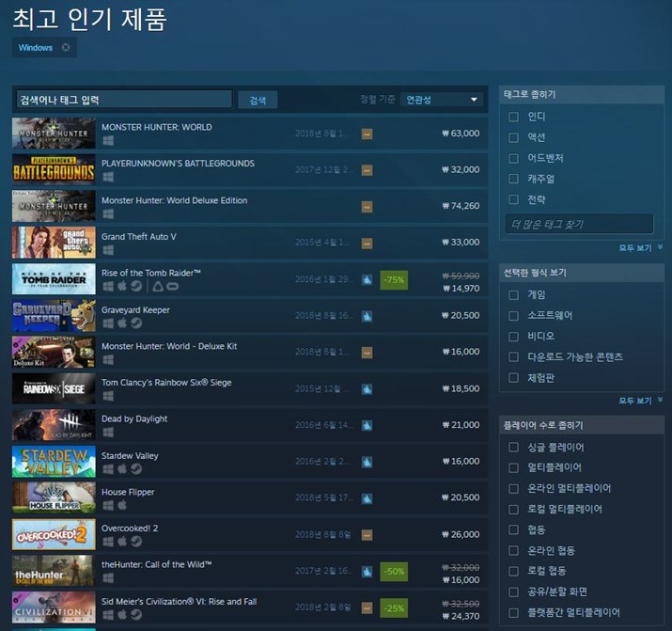Image resolution: width=672 pixels, height=631 pixels.
Task: Check the 온라인 멀티플레이어 filter
Action: [513, 489]
